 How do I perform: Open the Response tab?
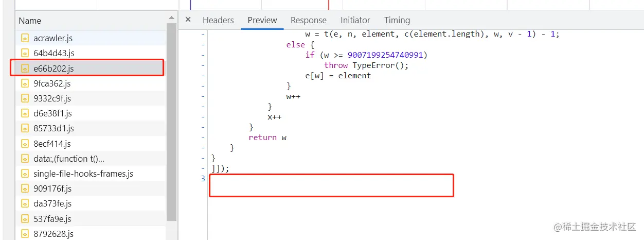pos(309,20)
